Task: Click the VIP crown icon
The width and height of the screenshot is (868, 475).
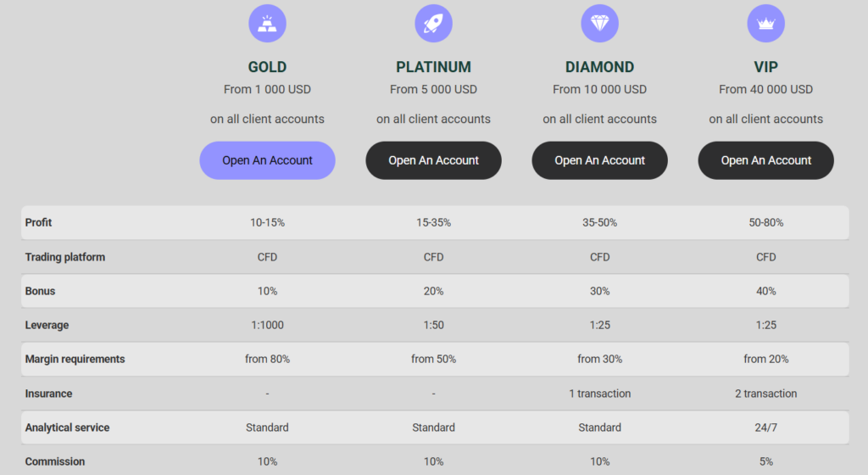Action: (765, 24)
